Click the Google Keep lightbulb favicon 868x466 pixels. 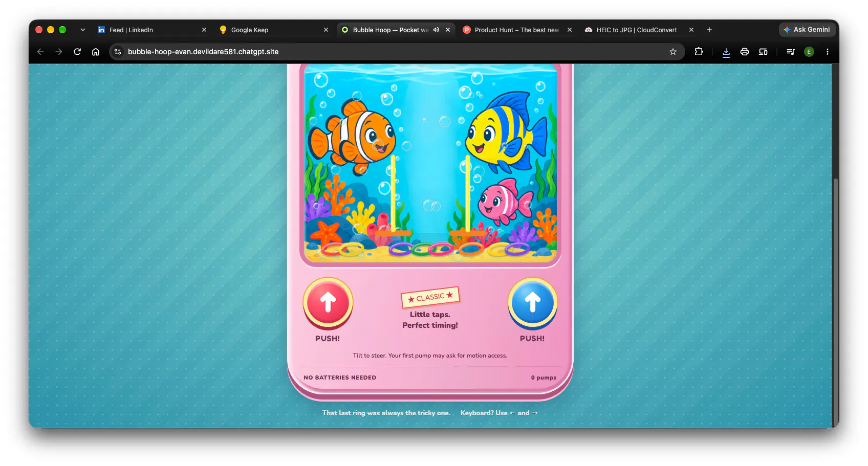pyautogui.click(x=223, y=30)
